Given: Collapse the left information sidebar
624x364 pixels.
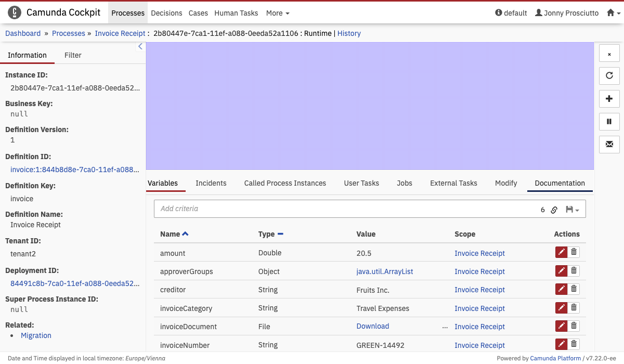Looking at the screenshot, I should point(140,47).
